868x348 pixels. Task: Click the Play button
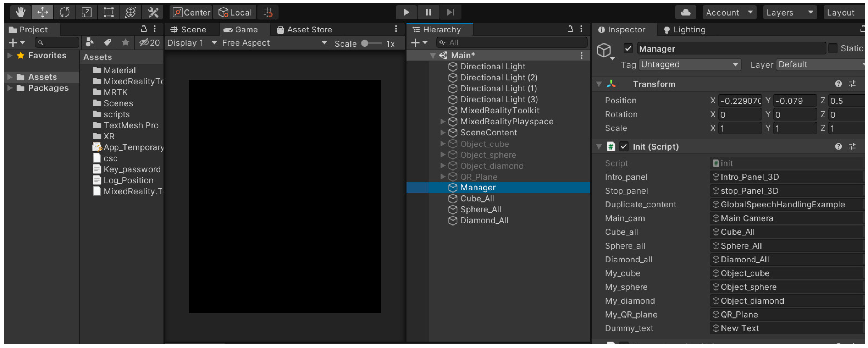click(x=406, y=13)
